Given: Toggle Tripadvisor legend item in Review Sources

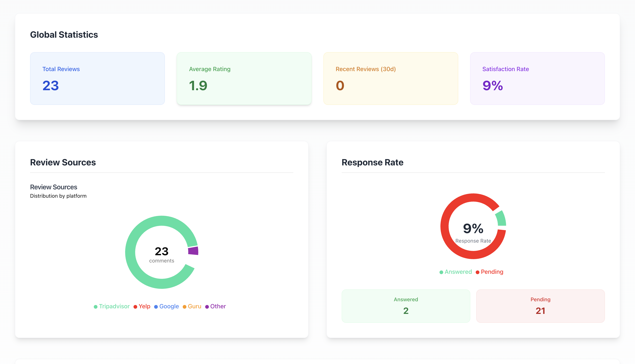Looking at the screenshot, I should [114, 306].
